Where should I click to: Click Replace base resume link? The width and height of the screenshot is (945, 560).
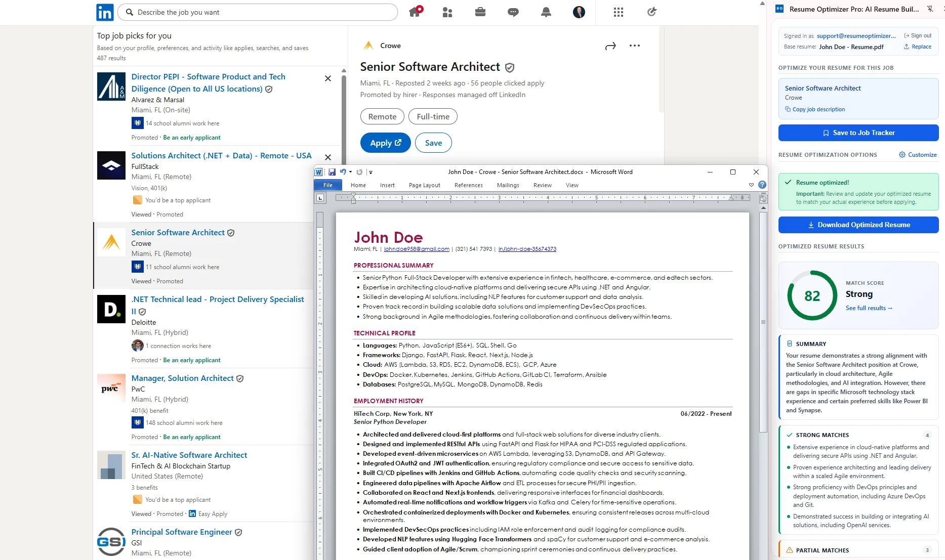coord(918,47)
